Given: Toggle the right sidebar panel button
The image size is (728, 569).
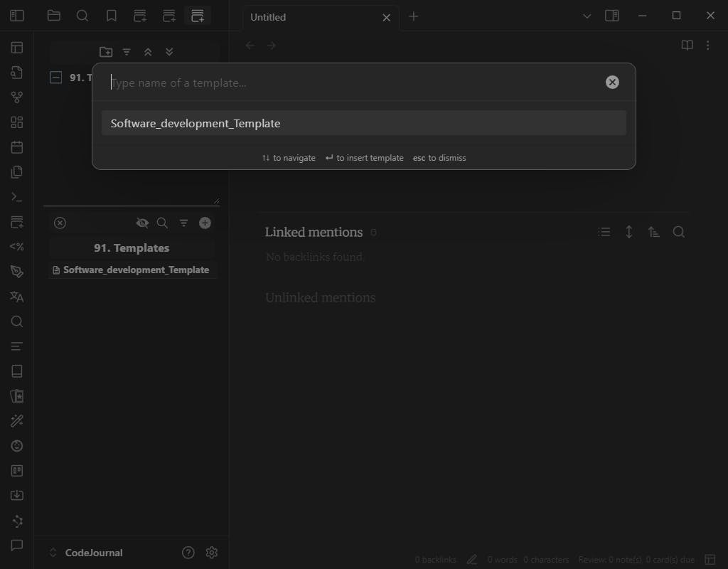Looking at the screenshot, I should pyautogui.click(x=611, y=16).
